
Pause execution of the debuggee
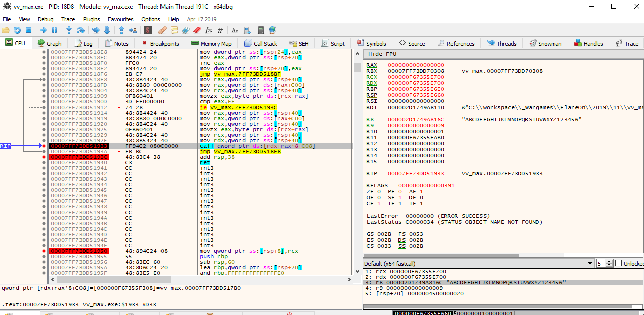pyautogui.click(x=54, y=30)
